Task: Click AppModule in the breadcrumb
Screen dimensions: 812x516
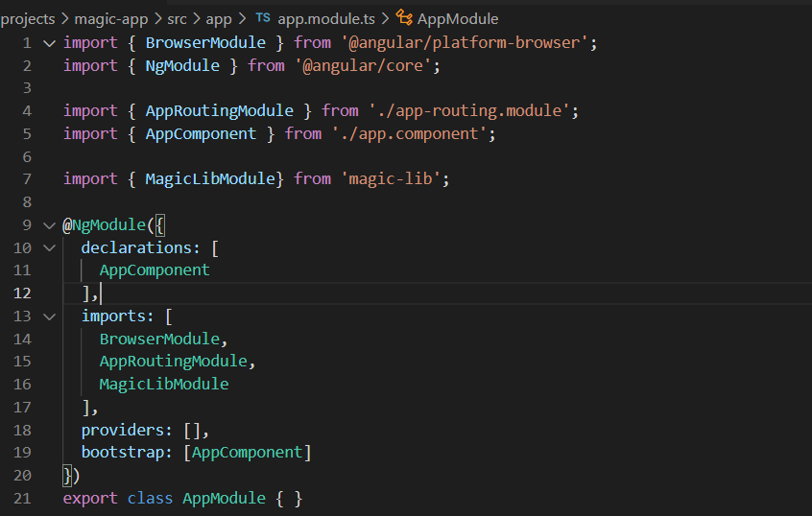Action: (458, 19)
